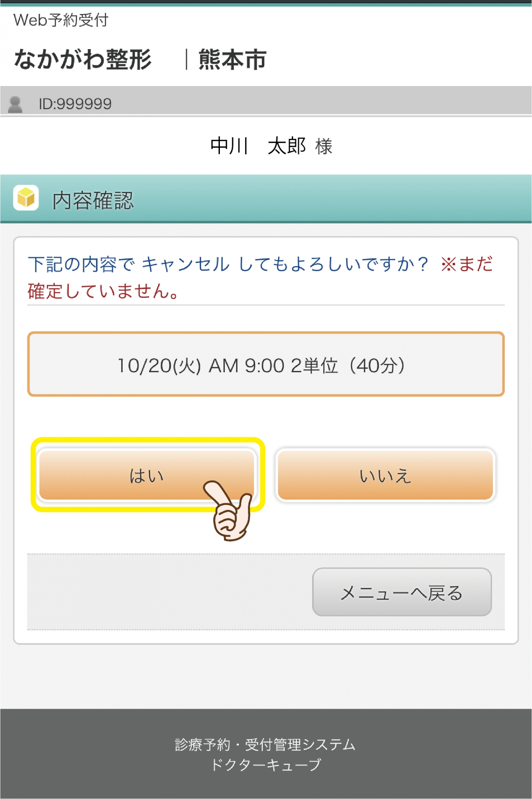Click the なかがわ整形 clinic title
The height and width of the screenshot is (799, 532).
coord(83,59)
